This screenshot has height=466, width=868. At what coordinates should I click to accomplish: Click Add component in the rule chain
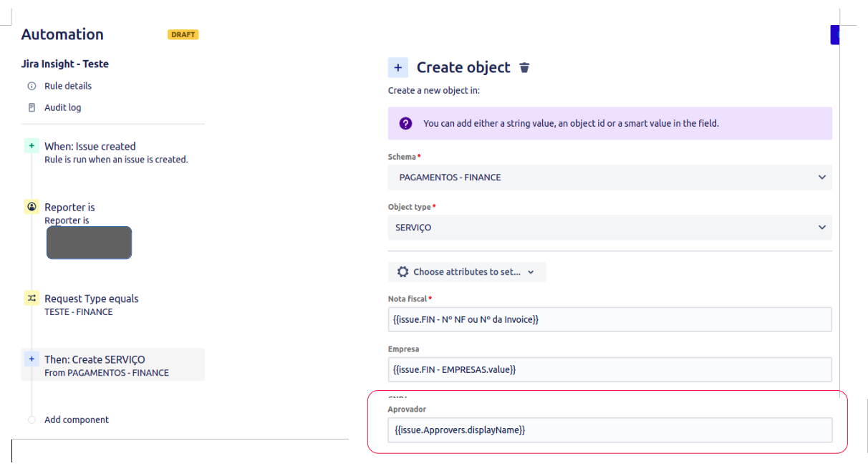coord(77,419)
